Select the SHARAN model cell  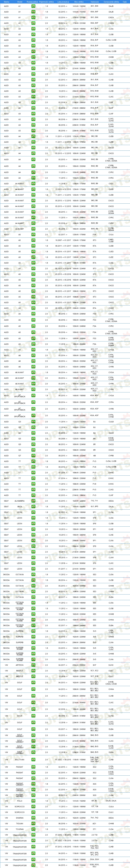pos(20,818)
